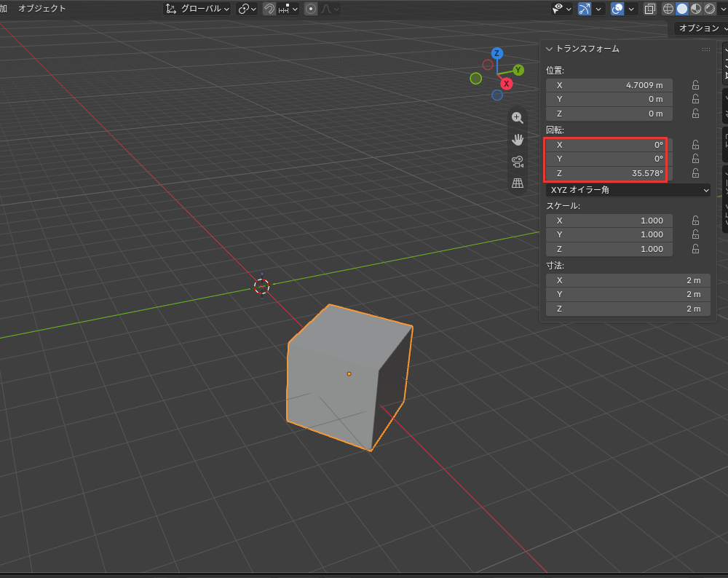Toggle proportional editing
Viewport: 728px width, 578px height.
311,9
